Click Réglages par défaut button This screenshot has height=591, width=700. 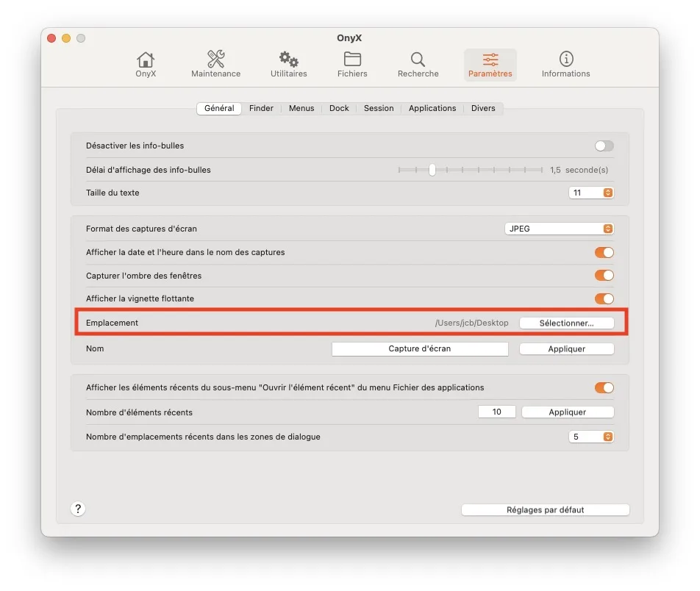click(x=545, y=509)
